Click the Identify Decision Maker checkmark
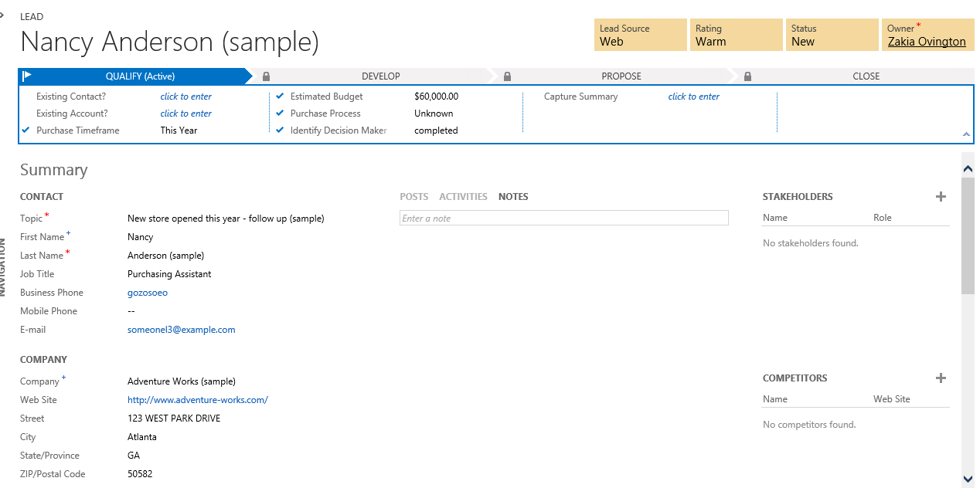Viewport: 980px width, 488px height. coord(280,130)
